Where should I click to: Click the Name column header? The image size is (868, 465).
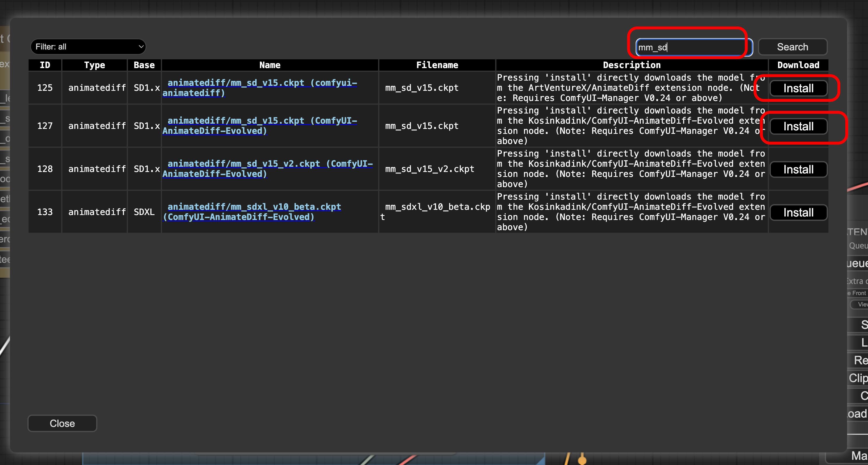(269, 65)
